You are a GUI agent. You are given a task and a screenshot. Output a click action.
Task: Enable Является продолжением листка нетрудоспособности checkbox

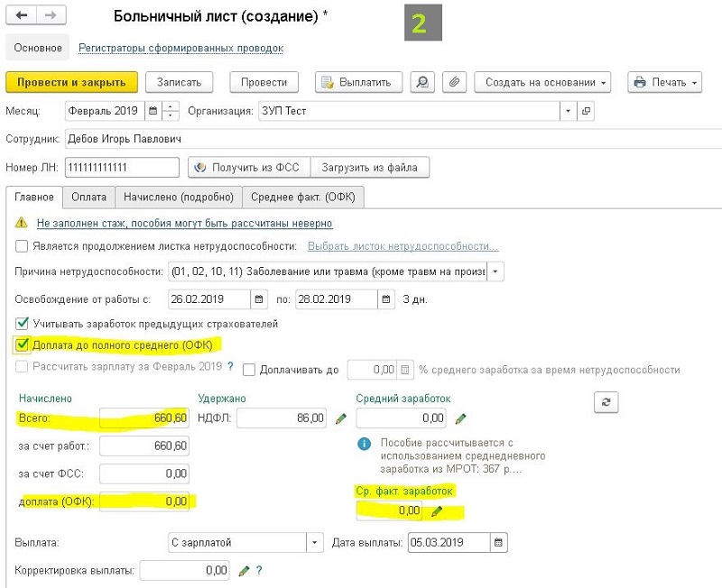pyautogui.click(x=22, y=246)
